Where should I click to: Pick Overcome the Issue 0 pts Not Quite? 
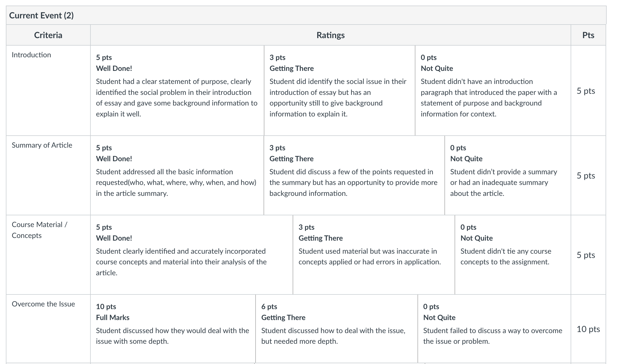[x=494, y=329]
